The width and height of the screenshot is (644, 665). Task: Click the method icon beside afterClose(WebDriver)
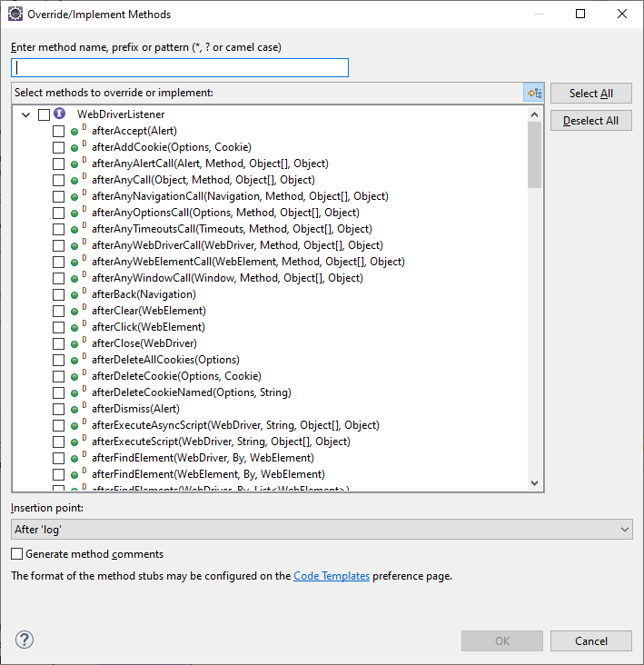point(75,343)
